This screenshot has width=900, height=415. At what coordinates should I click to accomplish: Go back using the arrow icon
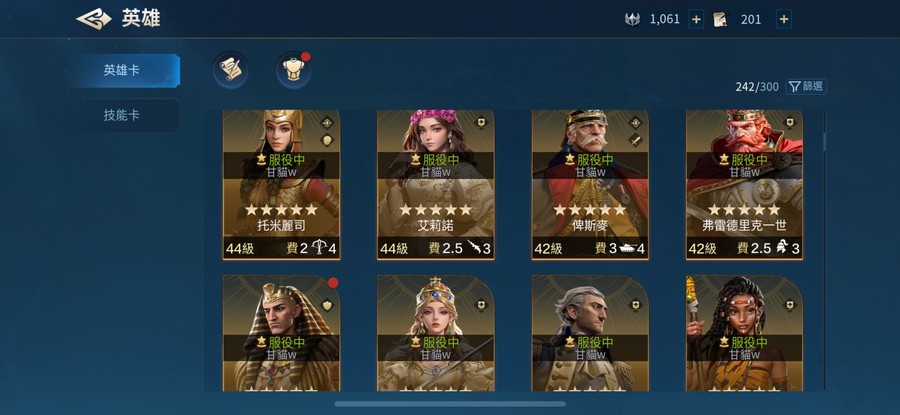[x=94, y=19]
